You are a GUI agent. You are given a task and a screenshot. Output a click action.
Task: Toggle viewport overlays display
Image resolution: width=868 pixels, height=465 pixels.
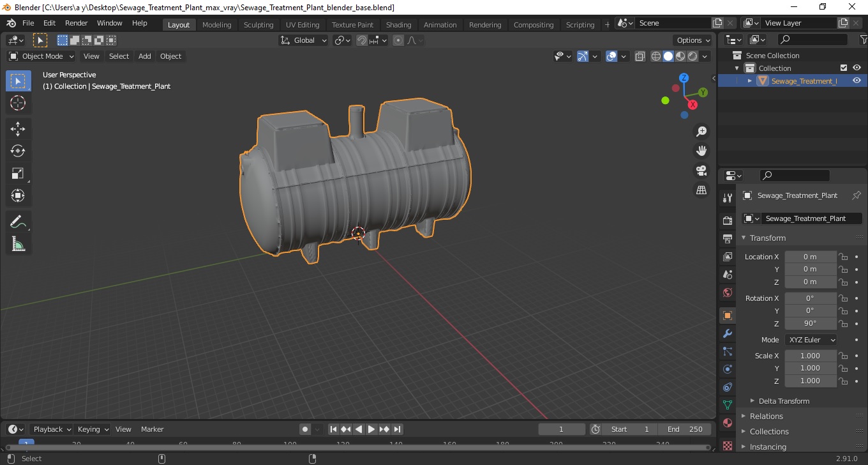click(x=611, y=56)
